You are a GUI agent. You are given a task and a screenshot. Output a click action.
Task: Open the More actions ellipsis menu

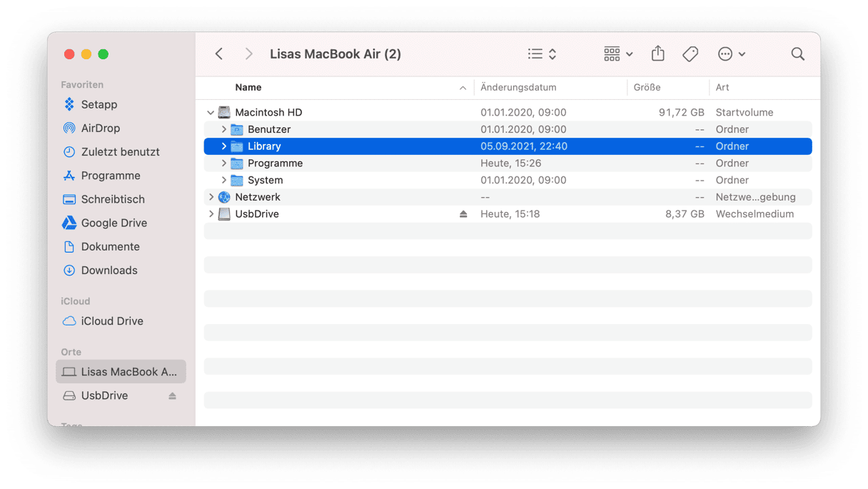(732, 54)
